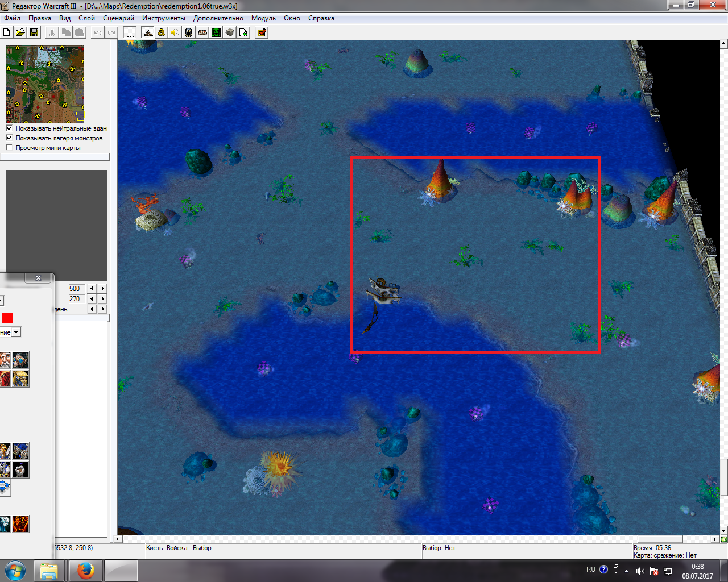The width and height of the screenshot is (728, 582).
Task: Open the Sound Editor speaker icon
Action: 175,32
